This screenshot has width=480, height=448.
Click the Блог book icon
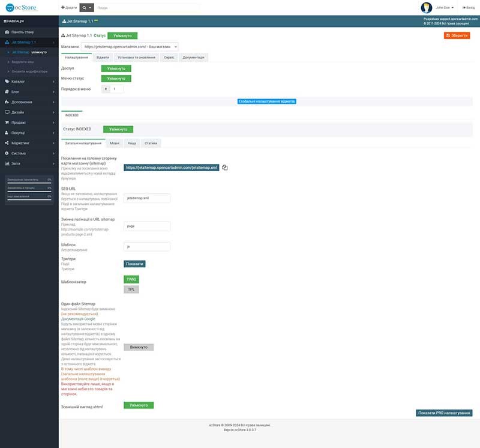[x=7, y=92]
